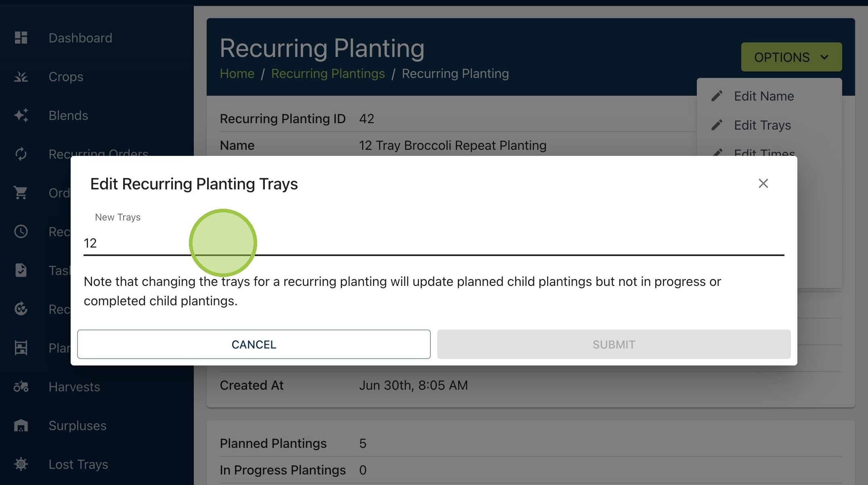Click the Dashboard grid icon
Image resolution: width=868 pixels, height=485 pixels.
pyautogui.click(x=21, y=38)
